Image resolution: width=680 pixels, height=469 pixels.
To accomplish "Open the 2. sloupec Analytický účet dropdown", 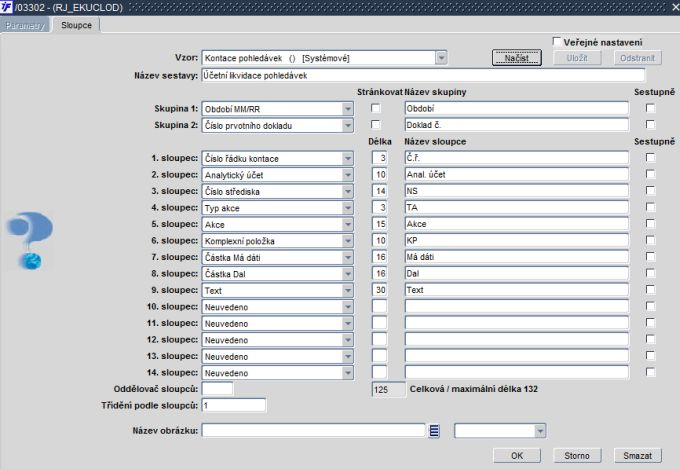I will pos(348,175).
